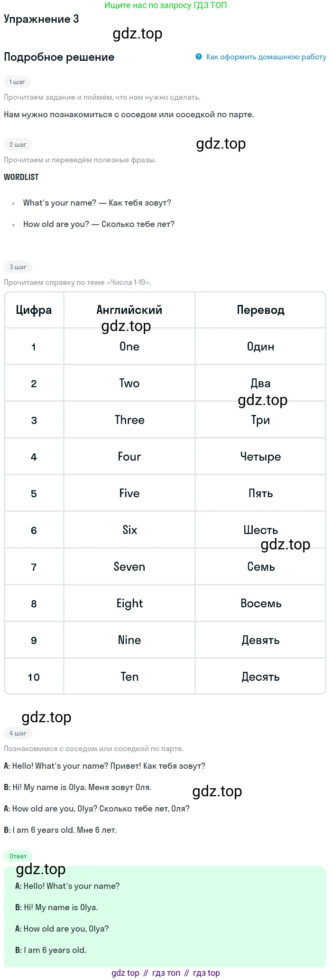
Task: Select the '1 шаг' step badge
Action: tap(17, 82)
